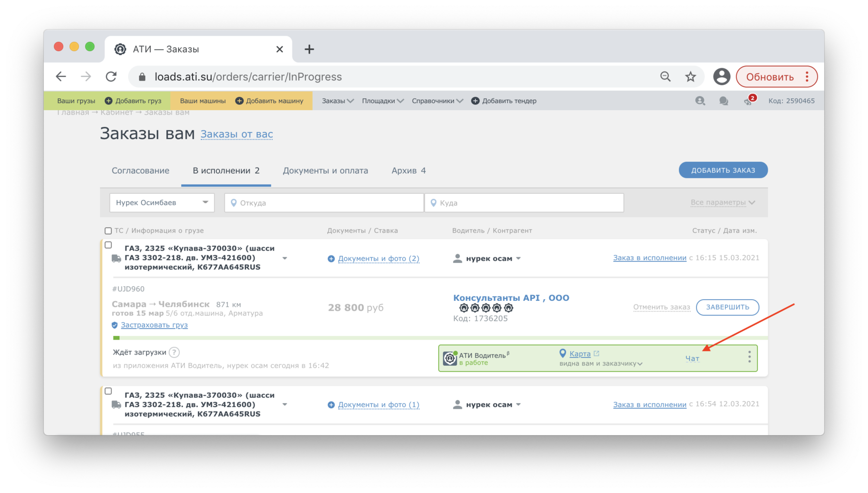Open driver dropdown in 15.03.2021 order

point(518,258)
